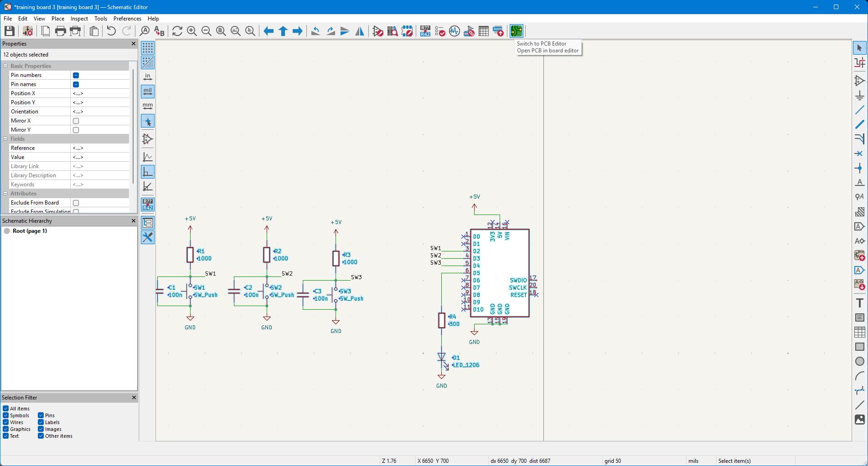Image resolution: width=868 pixels, height=466 pixels.
Task: Collapse the Basic Properties section
Action: coord(5,66)
